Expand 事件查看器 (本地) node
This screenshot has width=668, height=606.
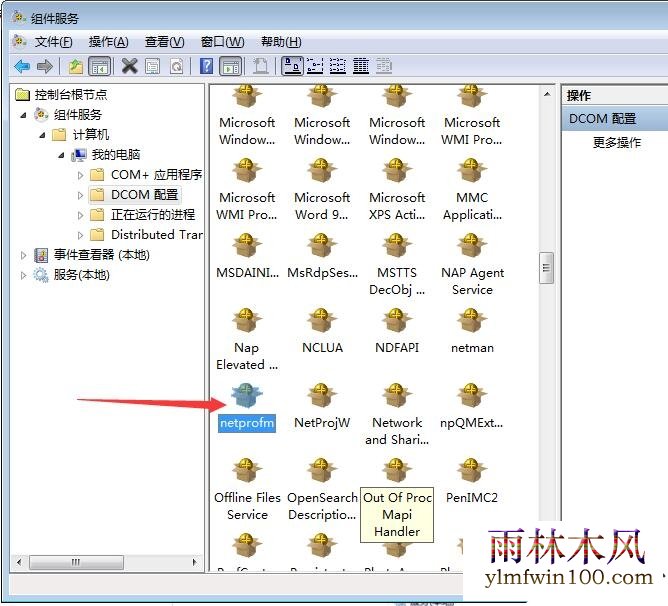click(23, 255)
